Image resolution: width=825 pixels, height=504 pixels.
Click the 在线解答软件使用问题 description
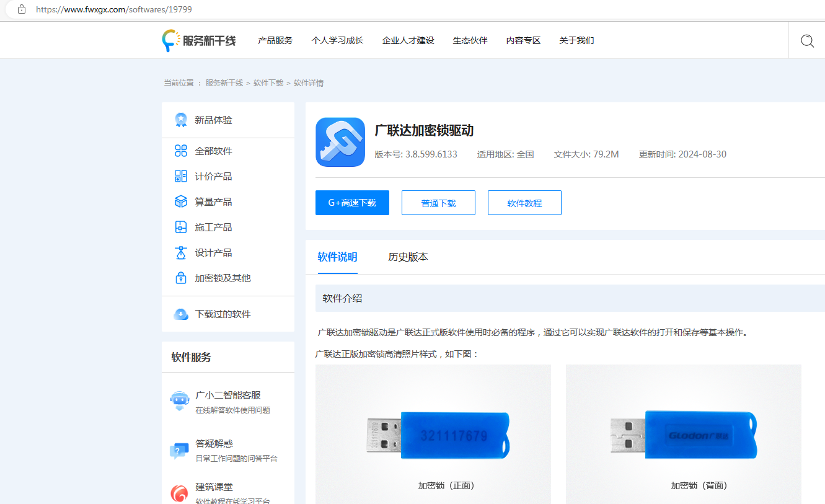point(232,410)
